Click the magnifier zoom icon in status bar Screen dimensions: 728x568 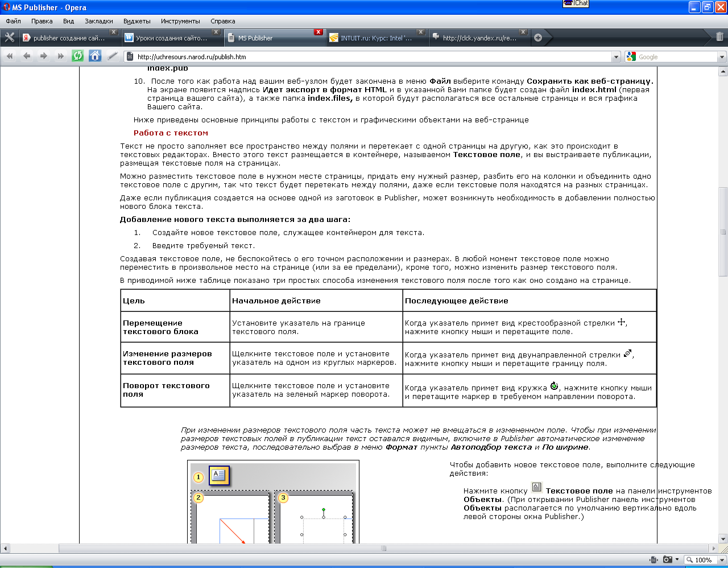pos(689,559)
